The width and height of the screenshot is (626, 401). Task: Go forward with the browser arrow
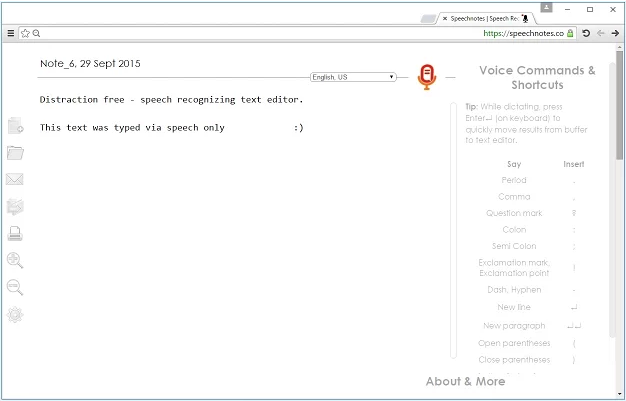[x=615, y=33]
